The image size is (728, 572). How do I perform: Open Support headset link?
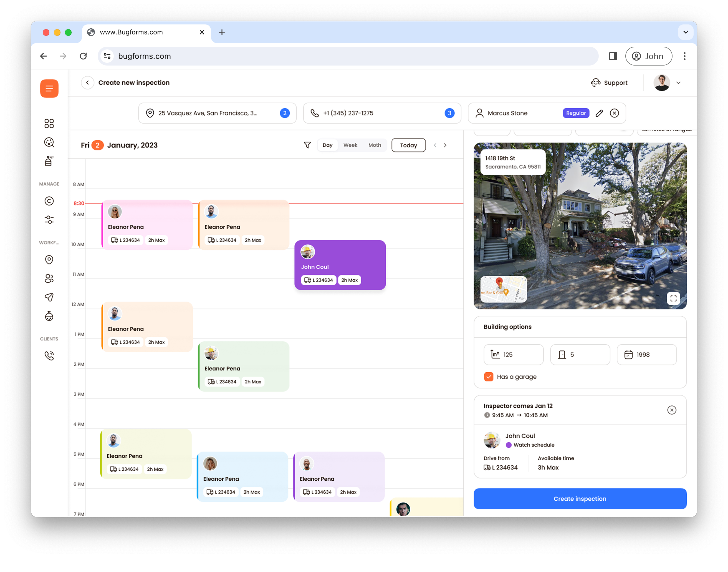(609, 83)
